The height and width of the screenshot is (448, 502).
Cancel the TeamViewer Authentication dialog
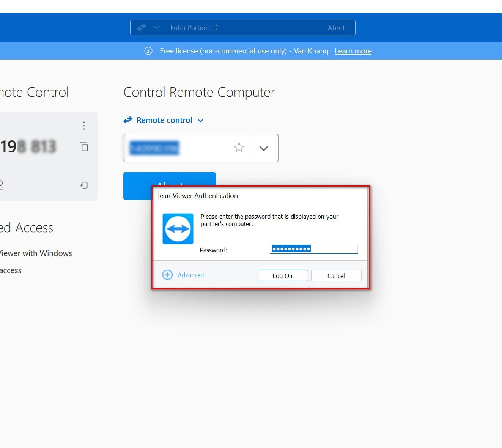pyautogui.click(x=336, y=276)
